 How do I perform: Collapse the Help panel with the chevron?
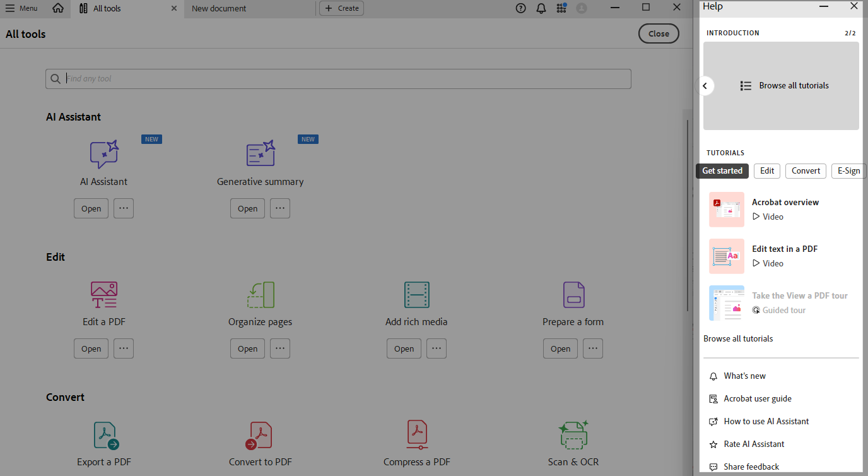705,85
